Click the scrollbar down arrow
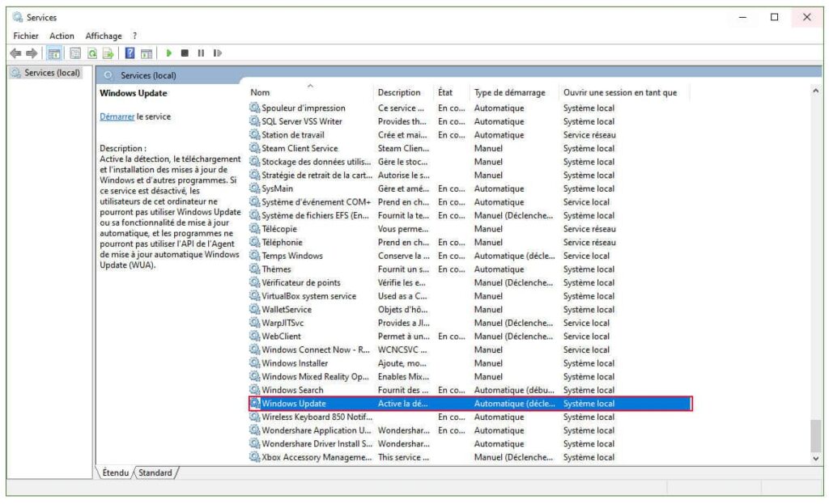The height and width of the screenshot is (504, 829). pos(815,458)
